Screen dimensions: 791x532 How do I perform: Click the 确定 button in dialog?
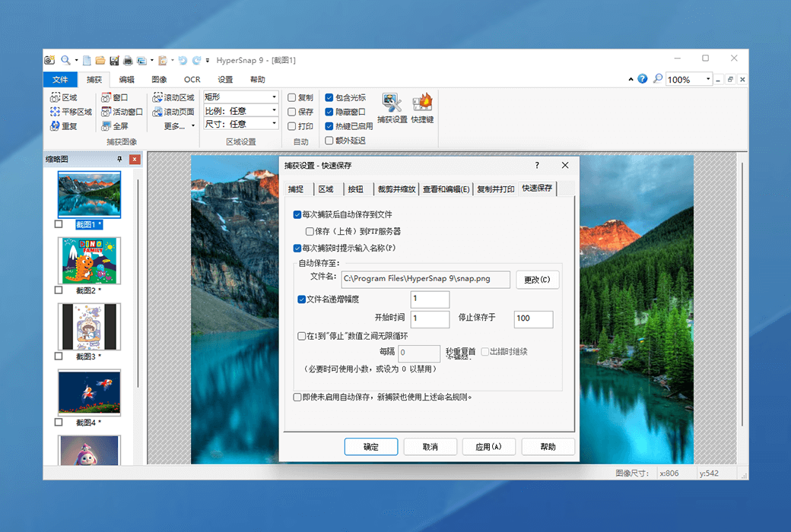tap(371, 447)
